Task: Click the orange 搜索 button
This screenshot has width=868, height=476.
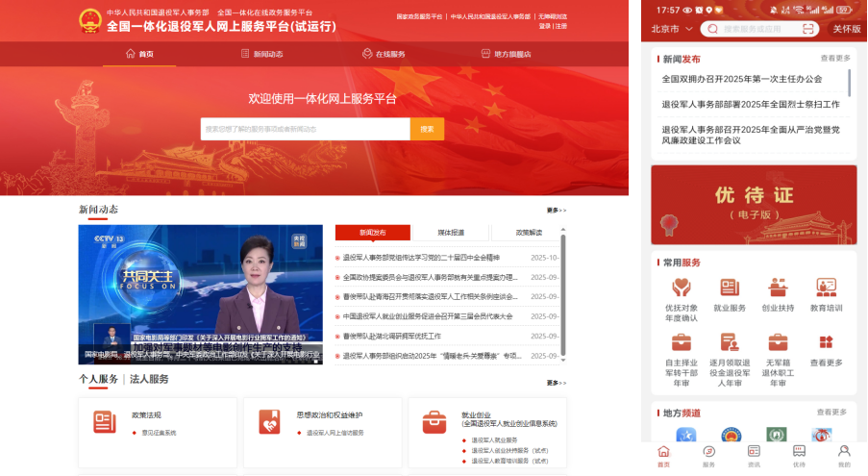Action: point(427,129)
